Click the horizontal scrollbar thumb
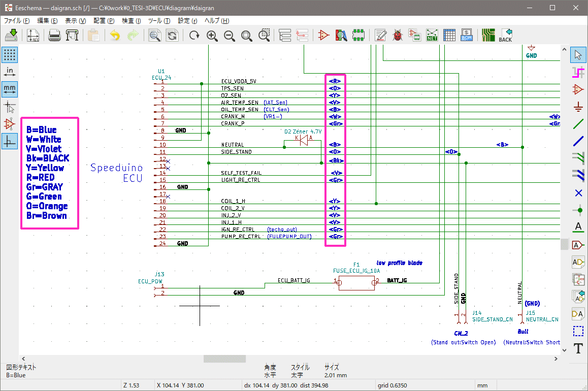The width and height of the screenshot is (588, 391). pos(224,359)
